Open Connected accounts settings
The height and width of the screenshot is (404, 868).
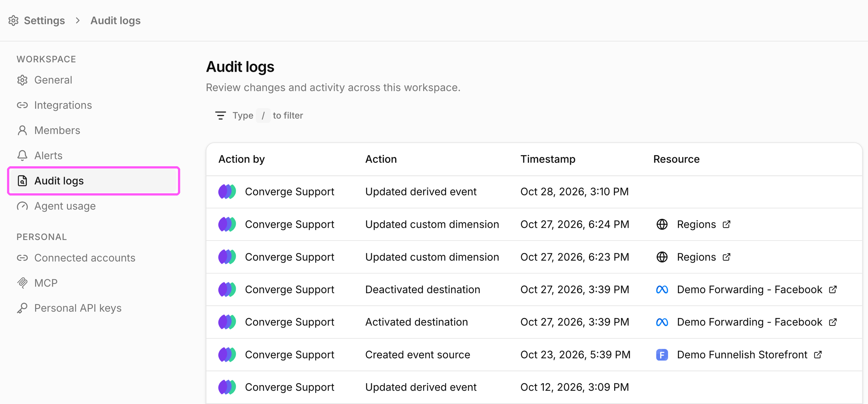[85, 258]
